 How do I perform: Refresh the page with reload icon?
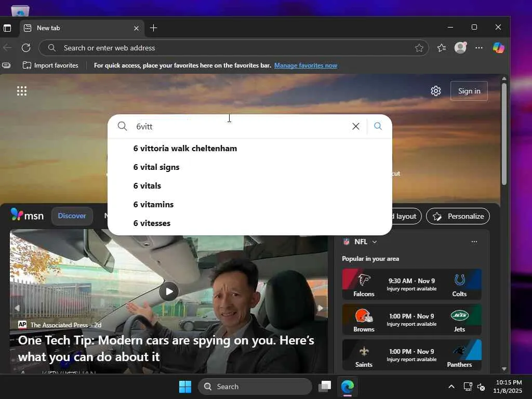tap(26, 48)
